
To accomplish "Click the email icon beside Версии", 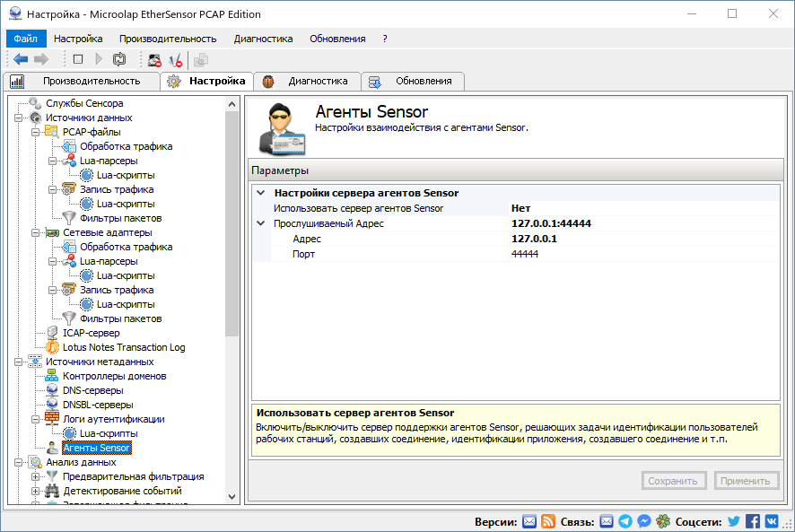I will tap(529, 521).
